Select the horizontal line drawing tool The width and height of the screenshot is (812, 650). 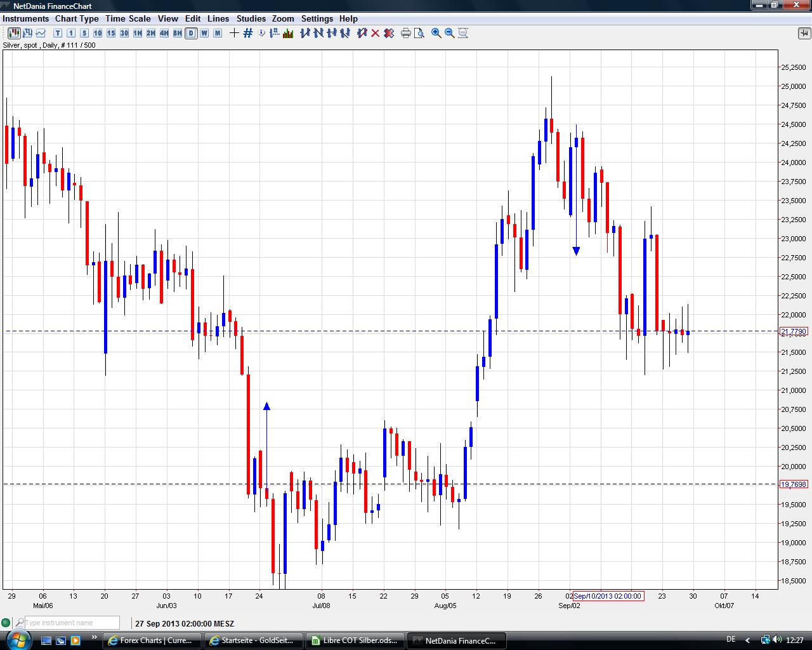pos(332,33)
